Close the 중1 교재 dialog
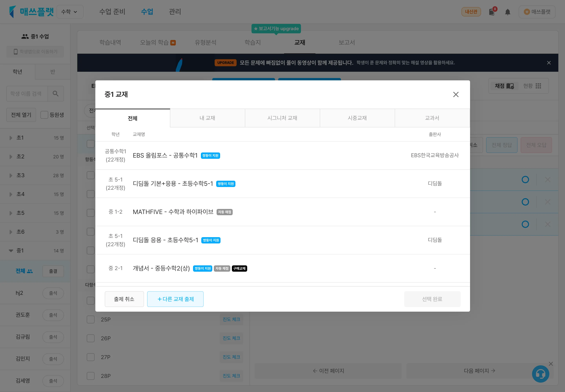Viewport: 565px width, 392px height. [456, 94]
